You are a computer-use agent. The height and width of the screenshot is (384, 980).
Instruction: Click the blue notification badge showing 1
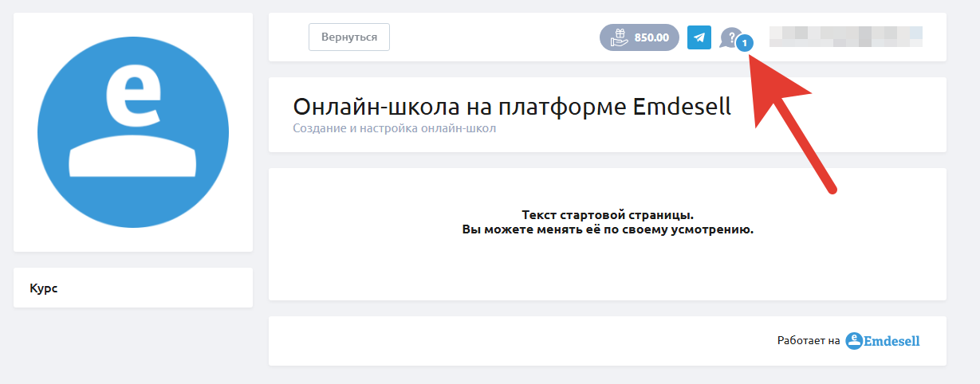click(x=744, y=44)
